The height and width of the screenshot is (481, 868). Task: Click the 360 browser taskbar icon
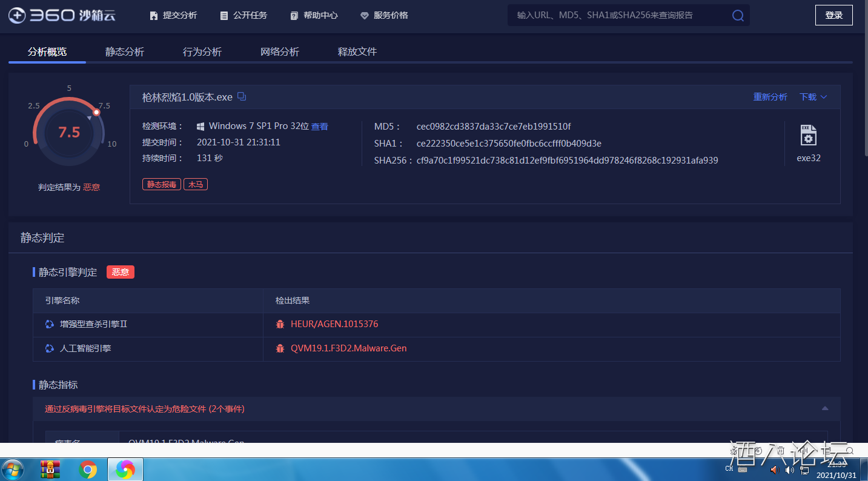(125, 469)
